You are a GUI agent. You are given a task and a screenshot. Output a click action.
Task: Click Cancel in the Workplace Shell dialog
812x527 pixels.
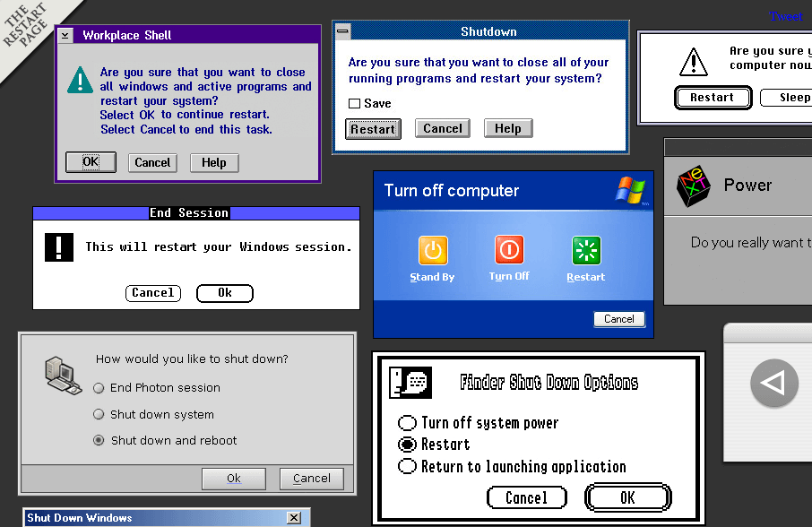click(152, 162)
